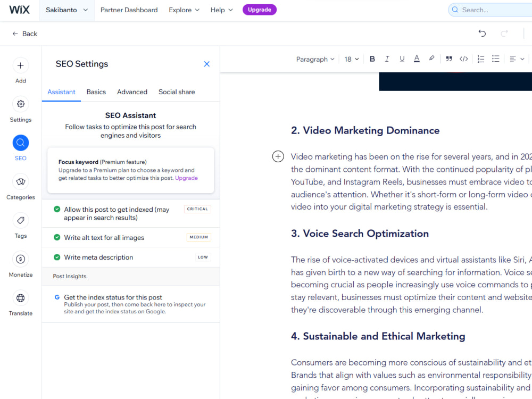Open the Allow this post to get indexed task

point(131,213)
